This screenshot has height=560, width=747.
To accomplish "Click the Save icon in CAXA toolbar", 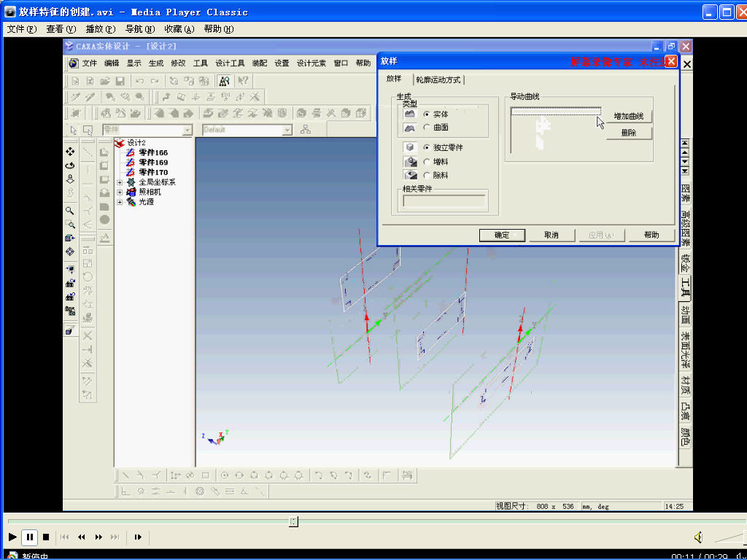I will [x=120, y=81].
